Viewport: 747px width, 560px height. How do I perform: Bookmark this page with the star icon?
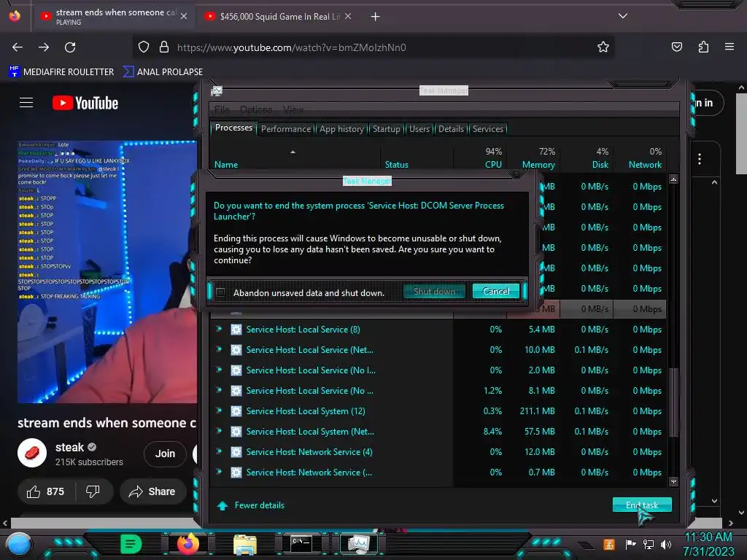tap(603, 47)
